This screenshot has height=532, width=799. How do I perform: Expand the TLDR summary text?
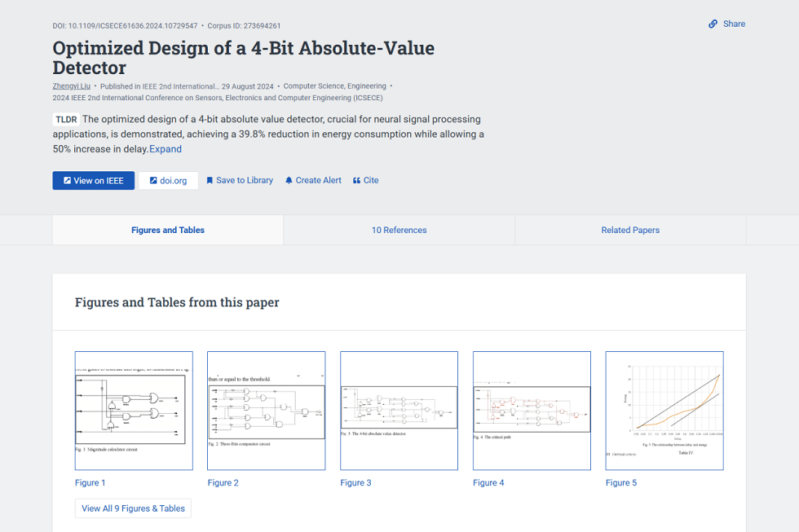tap(166, 149)
